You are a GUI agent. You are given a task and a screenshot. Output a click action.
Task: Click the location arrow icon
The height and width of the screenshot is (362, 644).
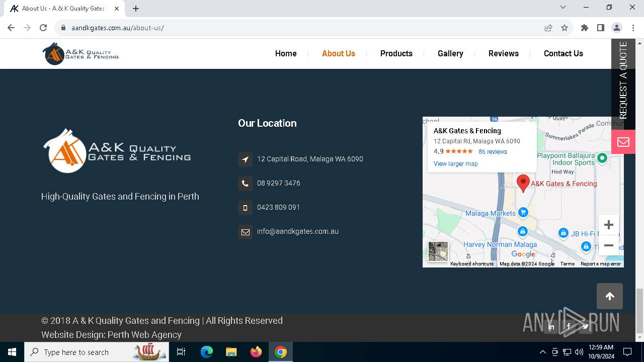pyautogui.click(x=245, y=159)
